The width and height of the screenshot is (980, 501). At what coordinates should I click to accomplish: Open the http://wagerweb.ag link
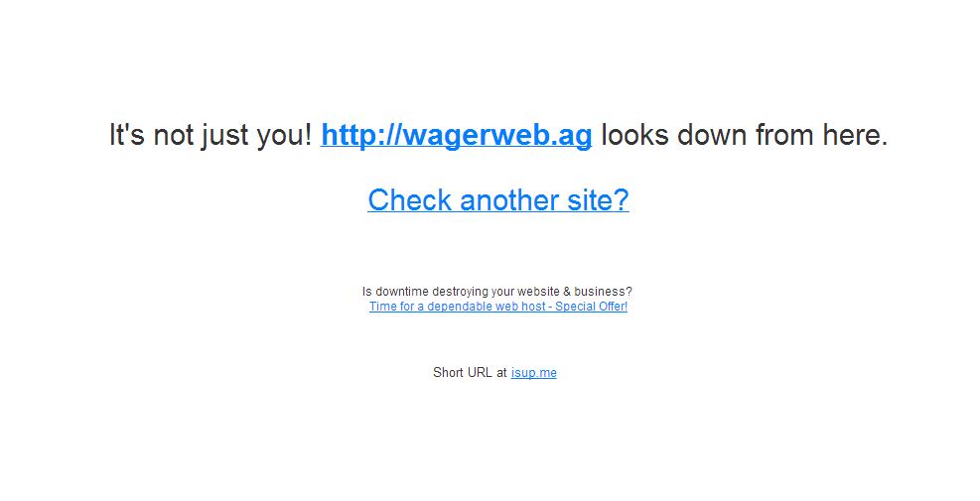[x=457, y=136]
